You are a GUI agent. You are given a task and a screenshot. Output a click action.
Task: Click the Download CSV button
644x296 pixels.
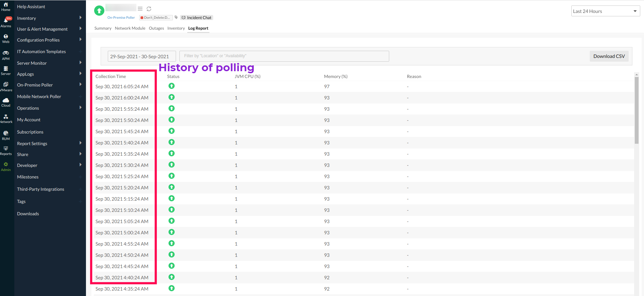pyautogui.click(x=609, y=56)
